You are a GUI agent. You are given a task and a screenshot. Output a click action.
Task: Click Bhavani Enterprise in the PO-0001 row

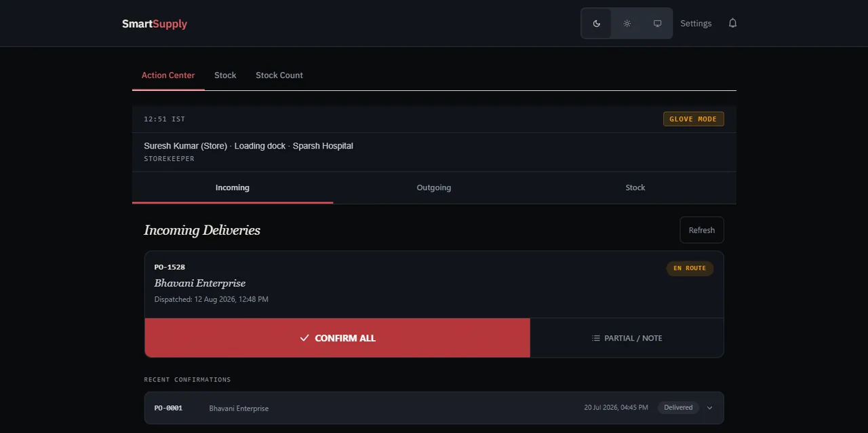click(x=239, y=409)
